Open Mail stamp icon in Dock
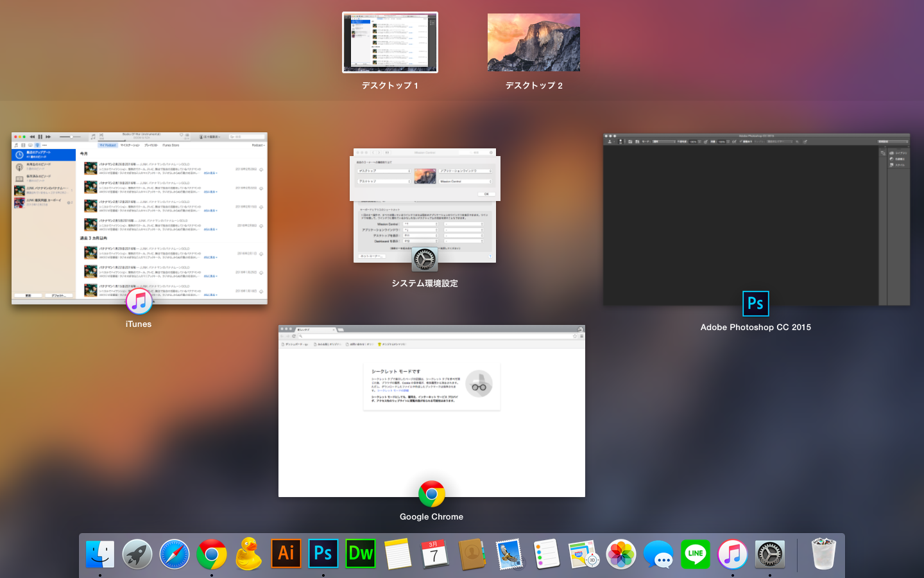This screenshot has width=924, height=578. pos(509,554)
